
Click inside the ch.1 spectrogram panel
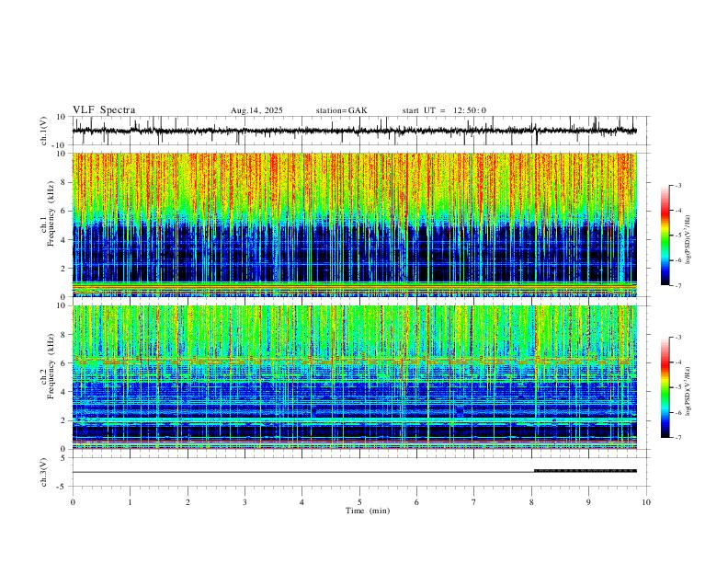[x=355, y=224]
